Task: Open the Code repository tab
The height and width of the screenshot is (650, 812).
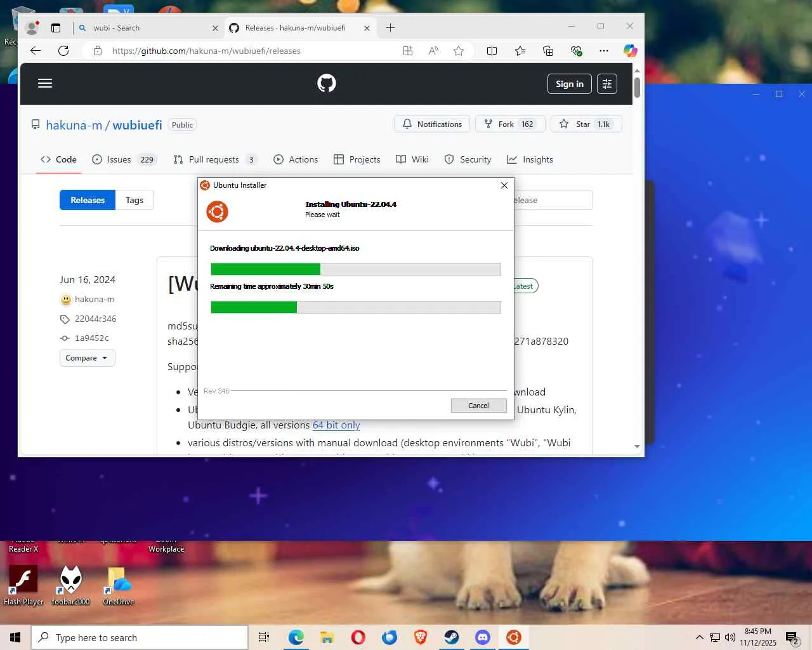Action: pyautogui.click(x=58, y=159)
